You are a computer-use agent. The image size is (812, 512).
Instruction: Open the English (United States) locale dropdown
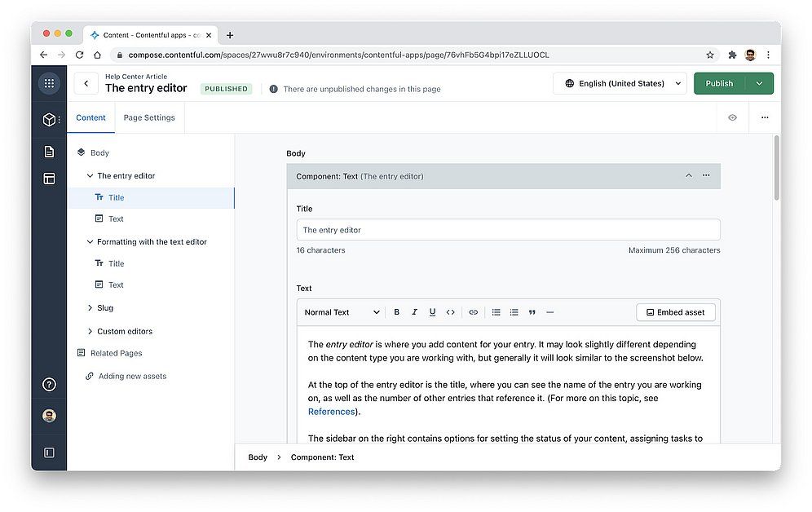pos(620,83)
